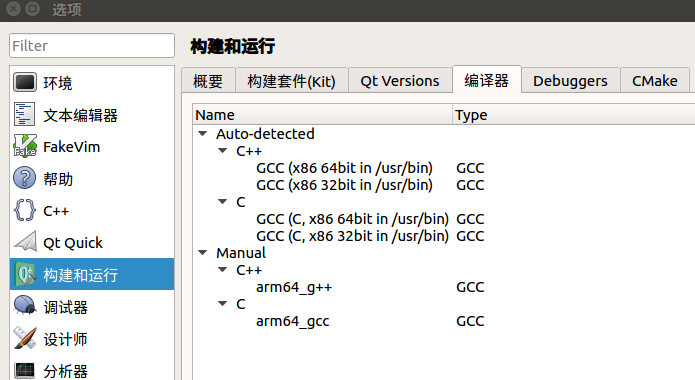This screenshot has height=380, width=695.
Task: Sort by the Name column header
Action: 323,115
